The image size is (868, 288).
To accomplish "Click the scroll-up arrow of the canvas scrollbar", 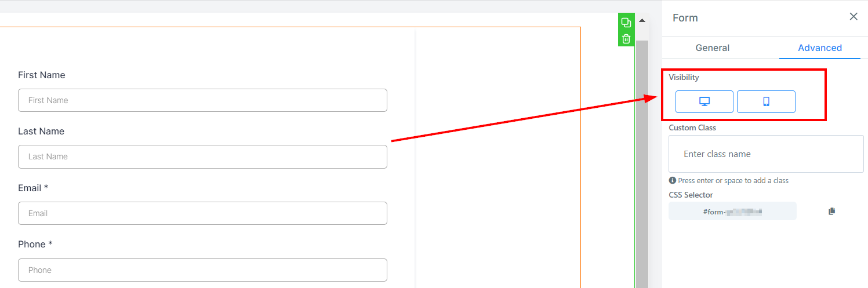I will 642,21.
